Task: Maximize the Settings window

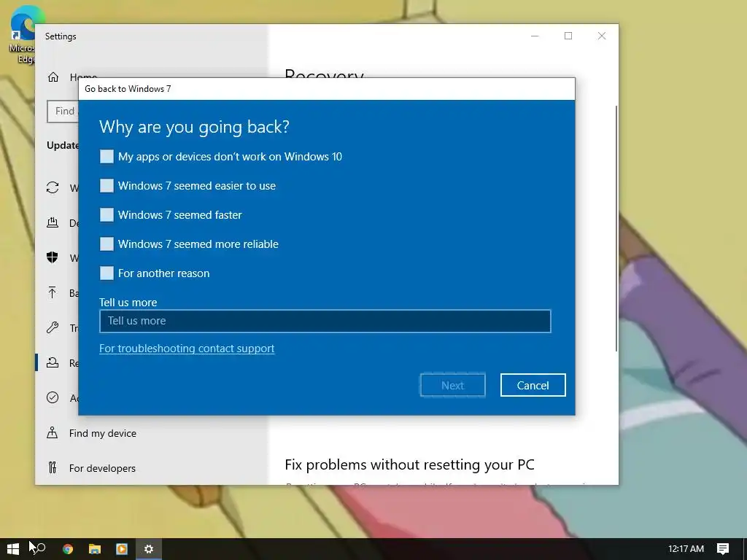Action: point(568,36)
